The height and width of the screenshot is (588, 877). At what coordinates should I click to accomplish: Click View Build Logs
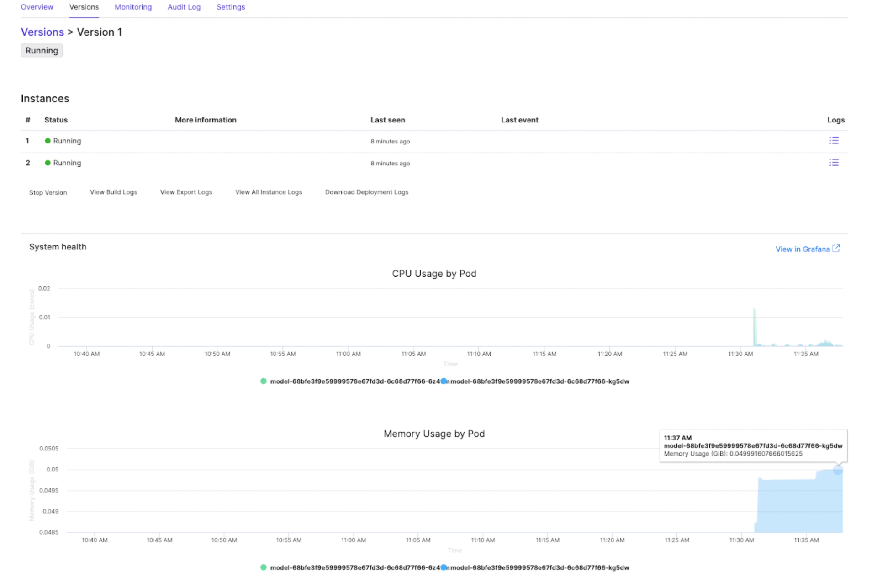pos(113,192)
